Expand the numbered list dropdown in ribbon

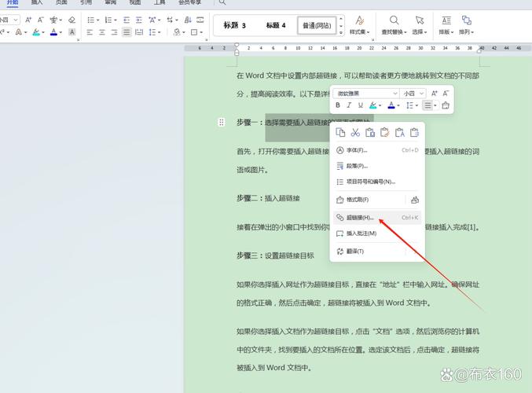tap(116, 20)
